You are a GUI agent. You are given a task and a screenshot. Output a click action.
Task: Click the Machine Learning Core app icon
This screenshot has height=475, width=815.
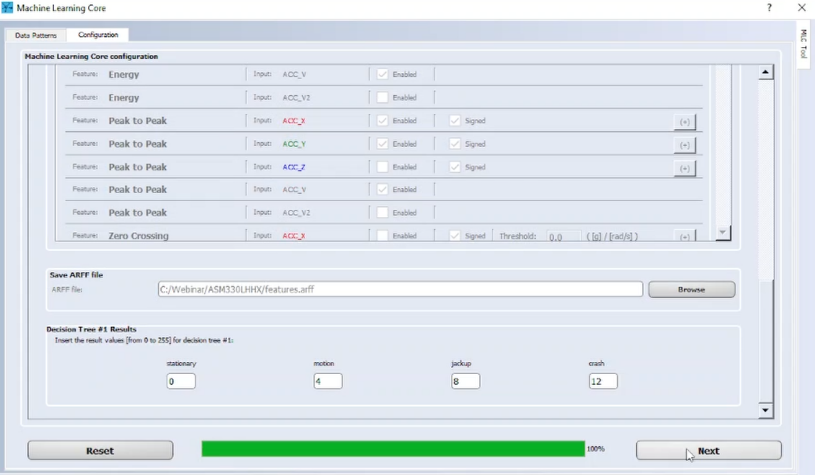click(7, 8)
